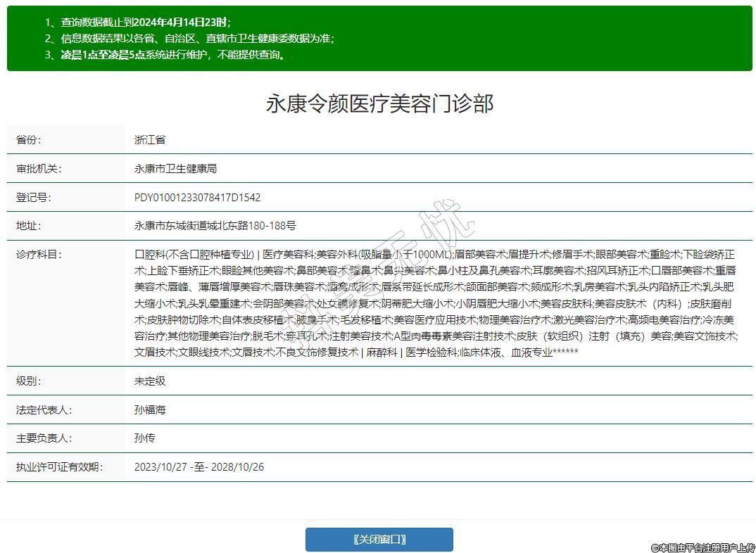The height and width of the screenshot is (553, 756).
Task: Click the 关闭窗口 button
Action: click(379, 540)
